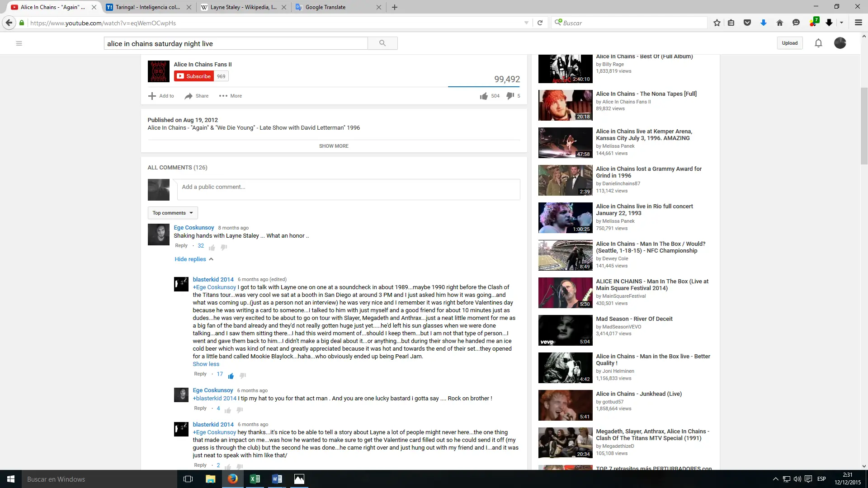The width and height of the screenshot is (868, 488).
Task: Click the Add to plus icon
Action: (x=152, y=96)
